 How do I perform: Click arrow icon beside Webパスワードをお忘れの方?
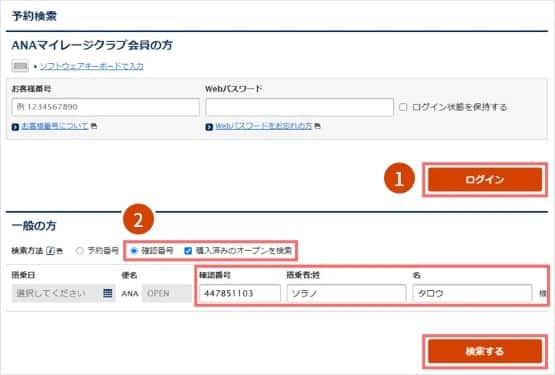click(x=209, y=126)
